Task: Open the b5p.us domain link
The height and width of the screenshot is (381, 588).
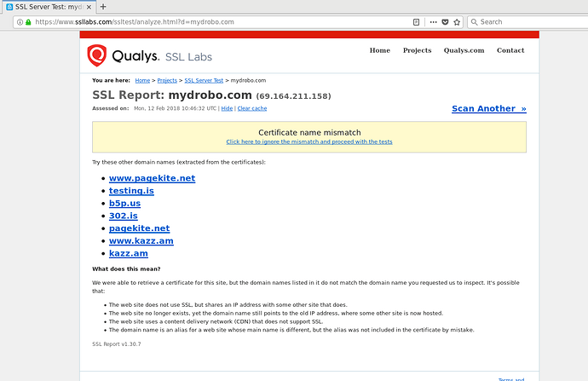Action: 124,203
